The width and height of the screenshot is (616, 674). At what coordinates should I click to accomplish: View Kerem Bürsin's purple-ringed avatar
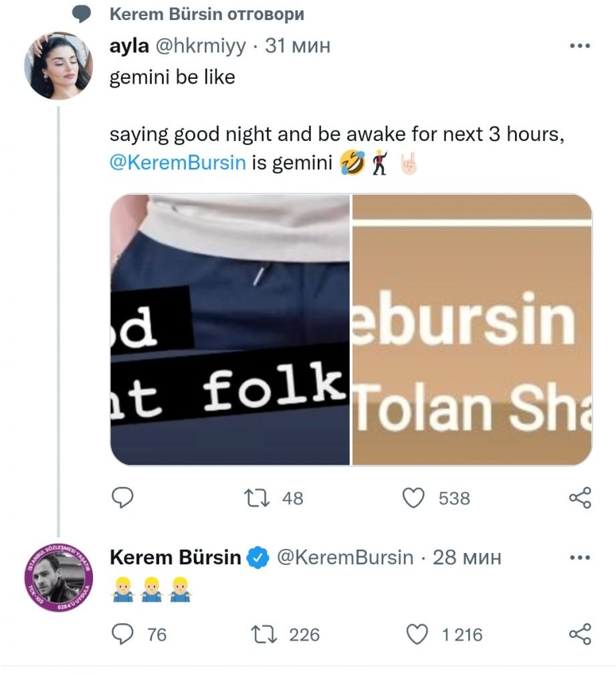[58, 576]
